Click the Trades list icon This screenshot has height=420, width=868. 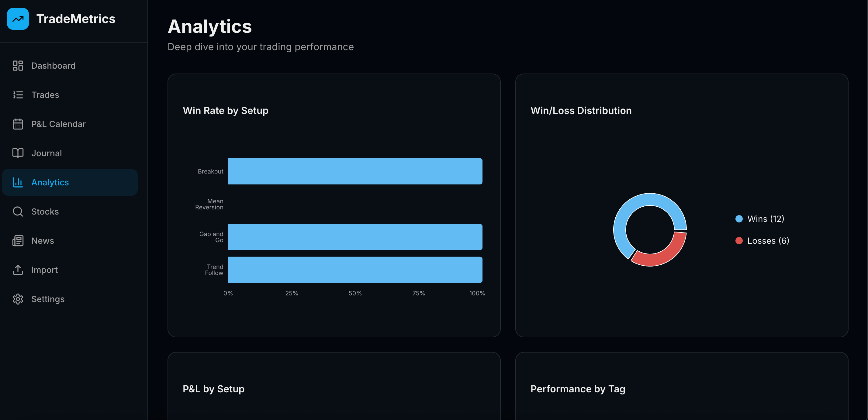click(x=18, y=95)
